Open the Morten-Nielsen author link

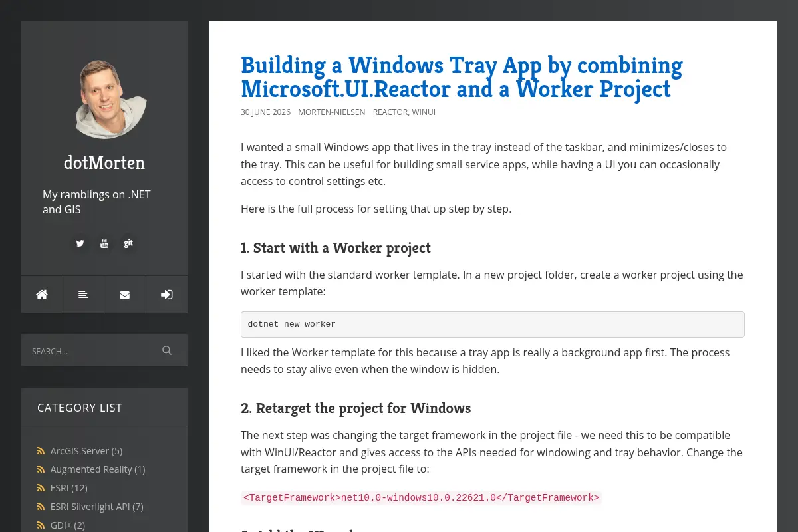click(x=331, y=112)
